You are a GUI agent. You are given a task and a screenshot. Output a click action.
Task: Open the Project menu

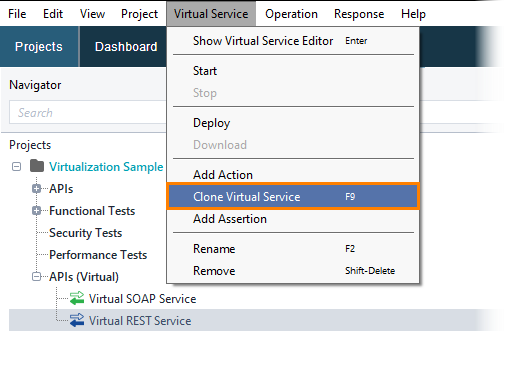139,14
